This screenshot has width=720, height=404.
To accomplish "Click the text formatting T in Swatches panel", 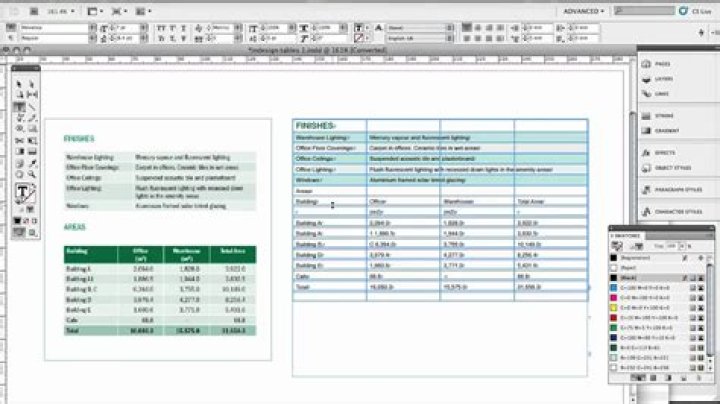I will click(639, 247).
